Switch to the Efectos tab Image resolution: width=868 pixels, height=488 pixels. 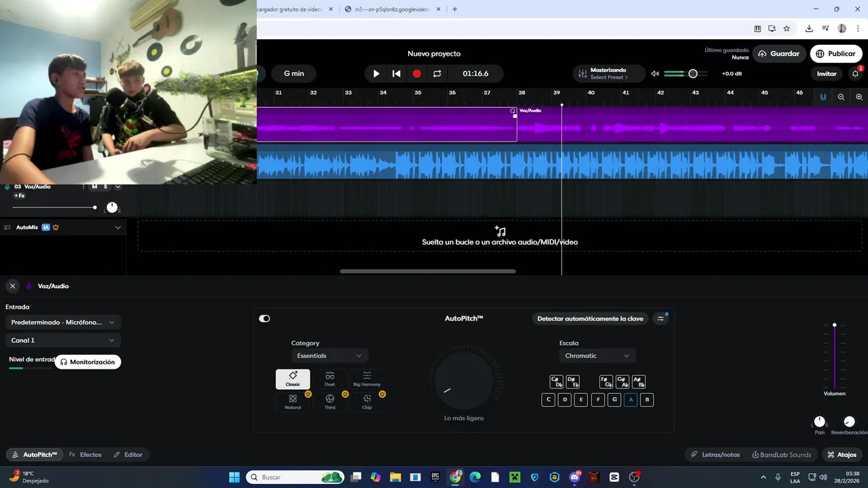coord(85,455)
